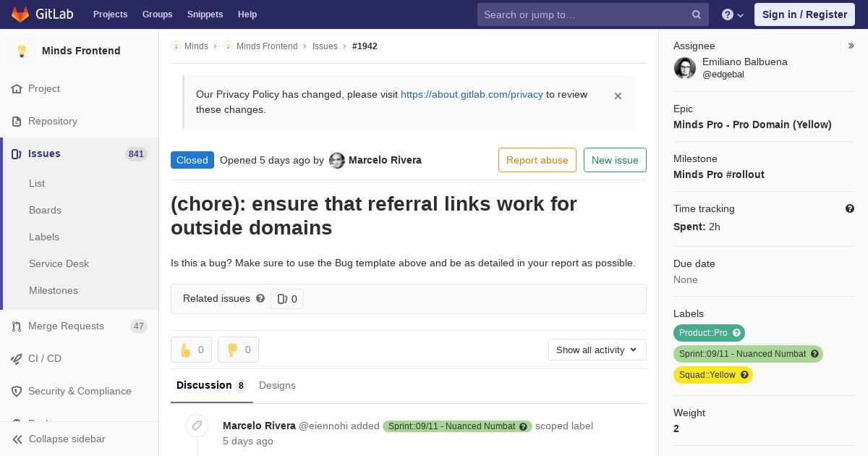
Task: Open Minds Pro - Pro Domain (Yellow) epic
Action: pyautogui.click(x=752, y=124)
